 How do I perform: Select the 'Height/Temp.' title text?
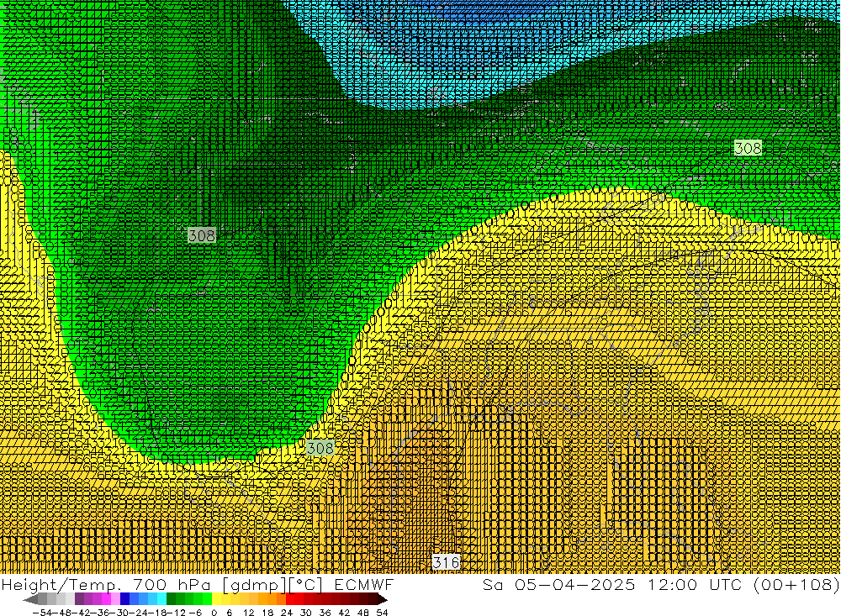pos(60,584)
